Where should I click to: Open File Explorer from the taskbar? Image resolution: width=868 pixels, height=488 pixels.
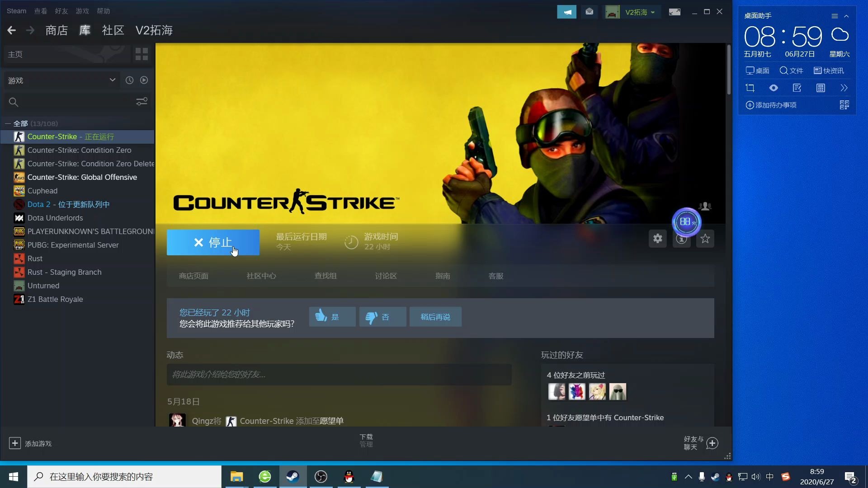coord(236,476)
